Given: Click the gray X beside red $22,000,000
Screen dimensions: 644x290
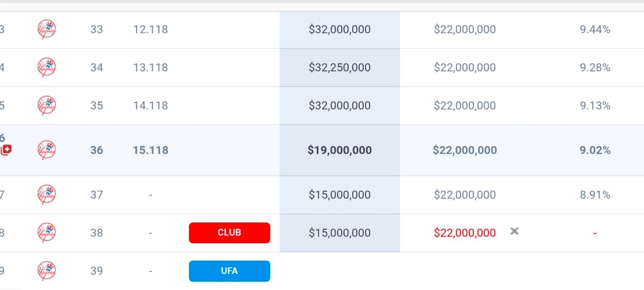Looking at the screenshot, I should (x=514, y=231).
